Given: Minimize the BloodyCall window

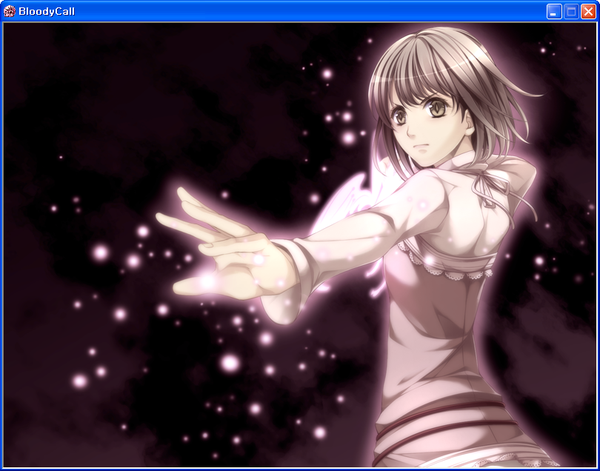Looking at the screenshot, I should pyautogui.click(x=554, y=11).
